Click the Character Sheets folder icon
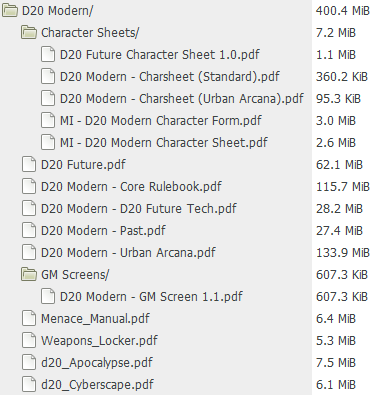Image resolution: width=377 pixels, height=398 pixels. click(29, 33)
